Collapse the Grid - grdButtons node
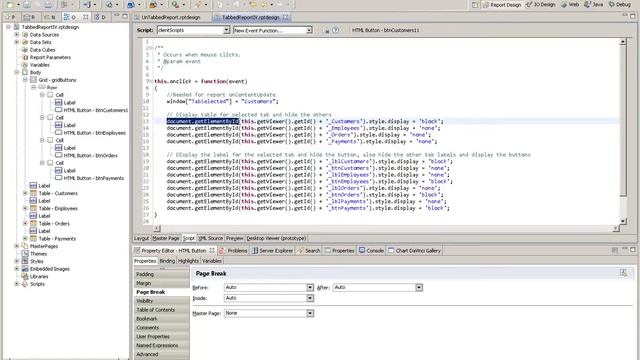 pyautogui.click(x=25, y=80)
